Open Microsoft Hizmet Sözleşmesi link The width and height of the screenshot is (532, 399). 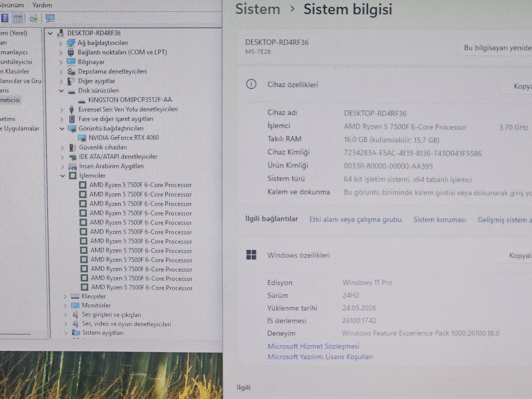click(314, 346)
